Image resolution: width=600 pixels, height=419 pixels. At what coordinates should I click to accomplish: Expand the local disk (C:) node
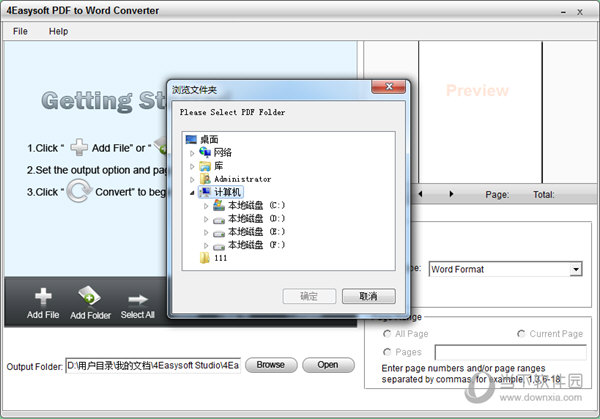pyautogui.click(x=206, y=206)
